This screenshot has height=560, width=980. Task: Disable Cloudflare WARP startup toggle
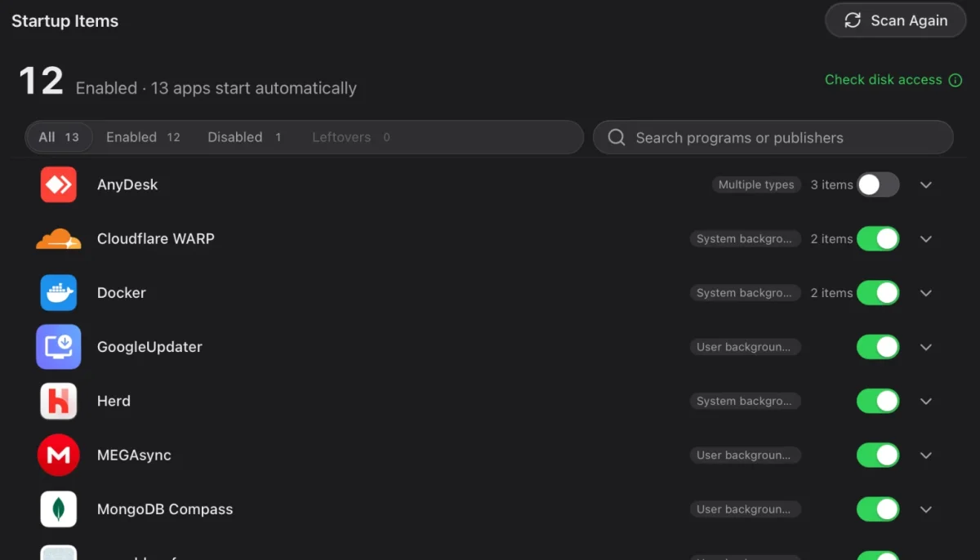[x=878, y=239]
